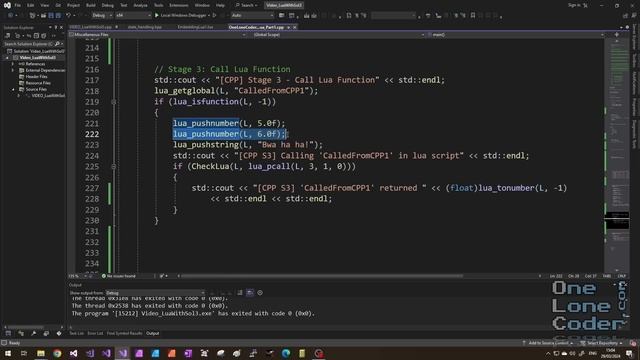
Task: Open the 'Show output from' Debug dropdown
Action: click(155, 293)
